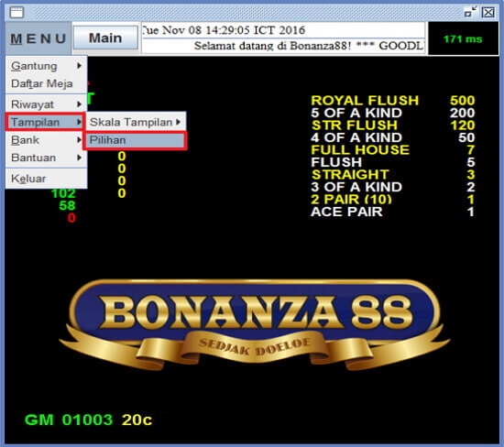Click the FULL HOUSE payout row

click(x=393, y=149)
